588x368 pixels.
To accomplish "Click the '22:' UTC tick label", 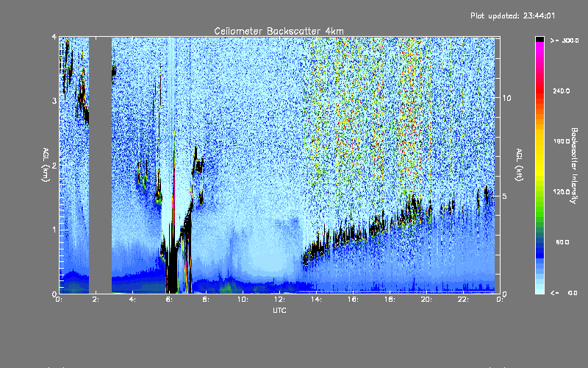I will coord(463,300).
